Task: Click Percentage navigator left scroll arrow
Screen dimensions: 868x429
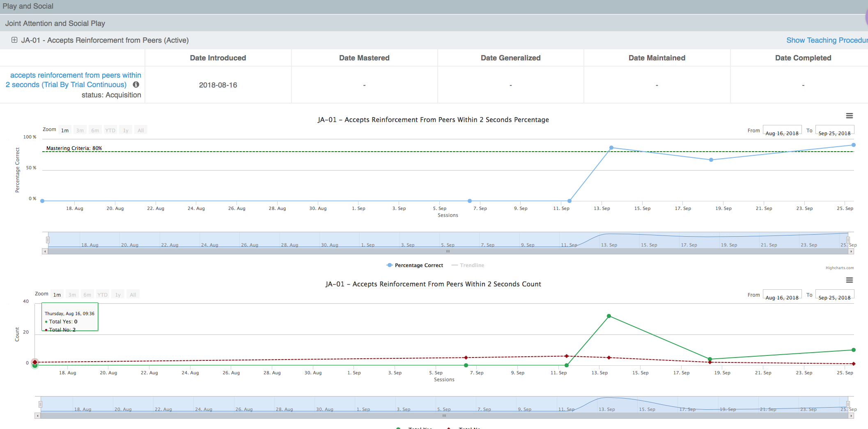Action: tap(45, 251)
